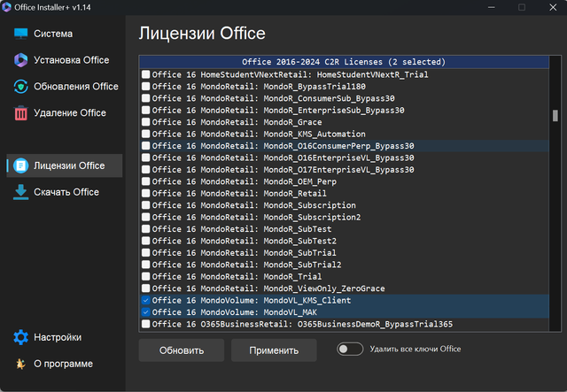Click the Удаление Office trash icon
Image resolution: width=567 pixels, height=392 pixels.
pyautogui.click(x=20, y=112)
